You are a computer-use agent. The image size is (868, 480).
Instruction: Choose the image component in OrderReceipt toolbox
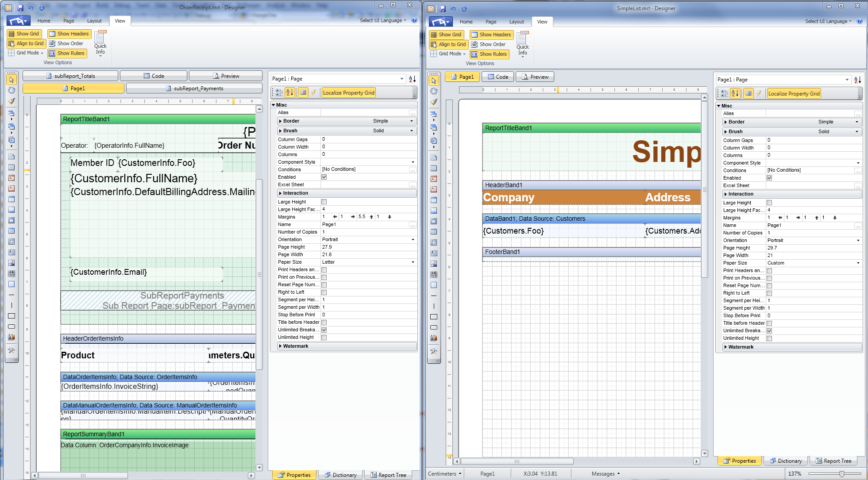point(12,263)
